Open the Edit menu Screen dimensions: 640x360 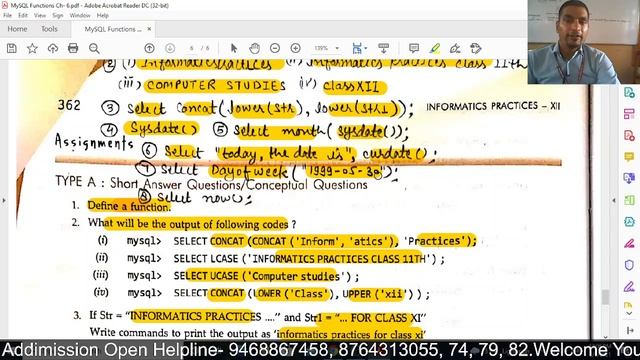(x=23, y=16)
